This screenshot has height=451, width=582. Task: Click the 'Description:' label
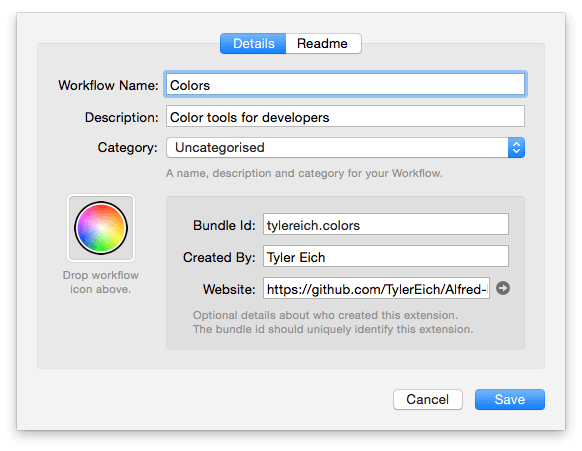pyautogui.click(x=121, y=117)
